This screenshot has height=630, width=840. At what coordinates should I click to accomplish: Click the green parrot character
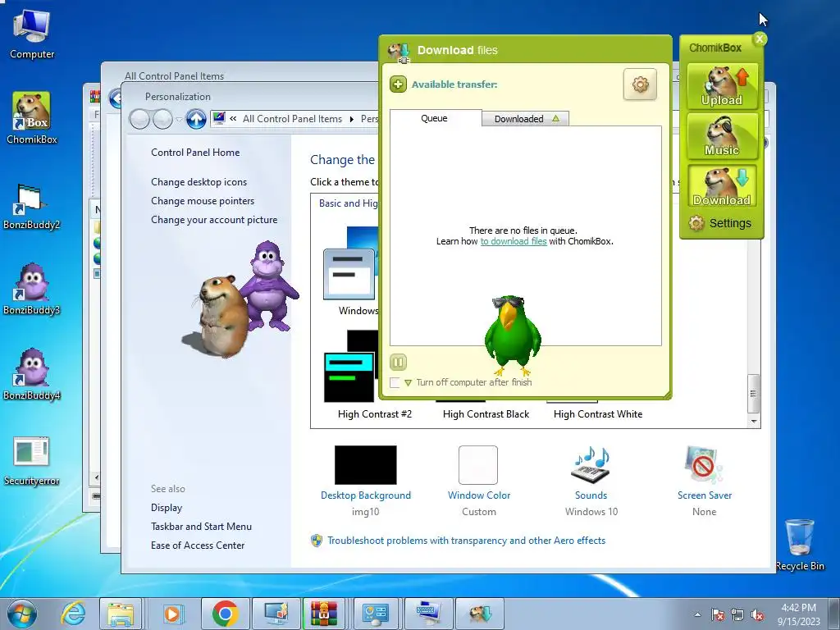(x=512, y=336)
